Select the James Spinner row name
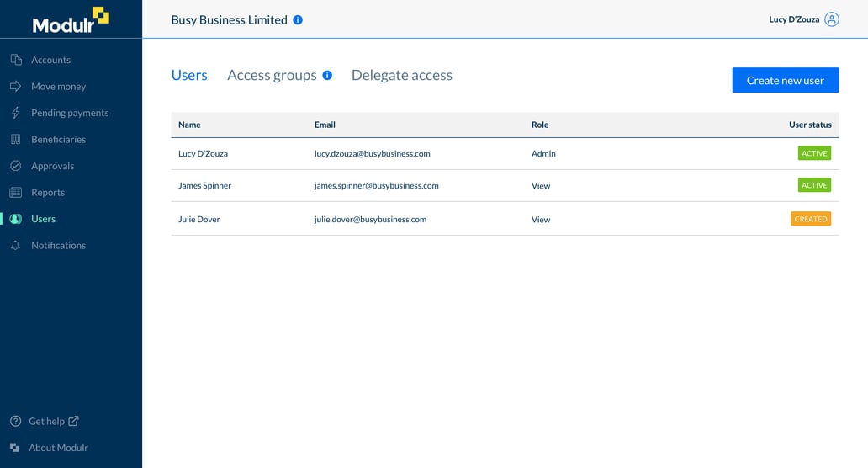868x468 pixels. [205, 185]
